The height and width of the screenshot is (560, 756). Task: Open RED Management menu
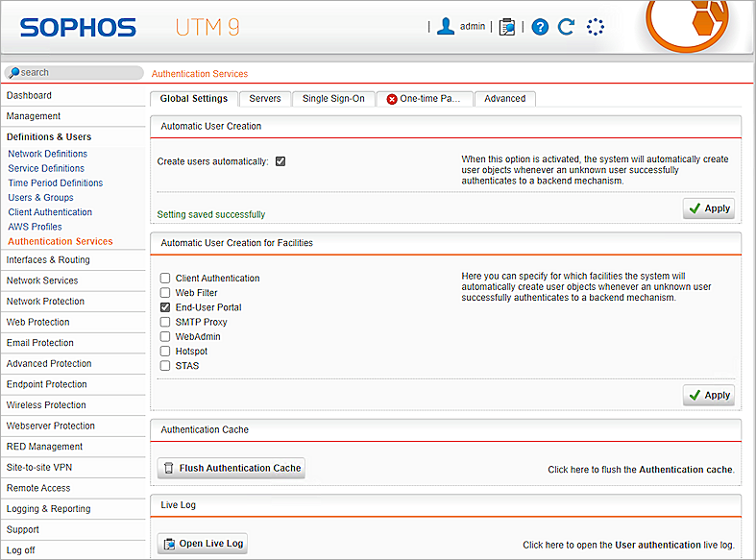pos(73,447)
